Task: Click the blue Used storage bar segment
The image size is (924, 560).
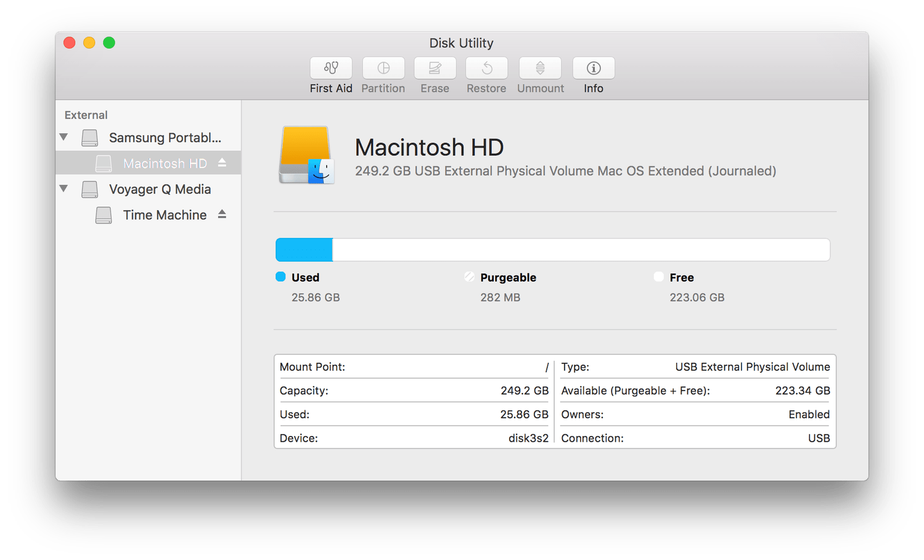Action: pyautogui.click(x=304, y=250)
